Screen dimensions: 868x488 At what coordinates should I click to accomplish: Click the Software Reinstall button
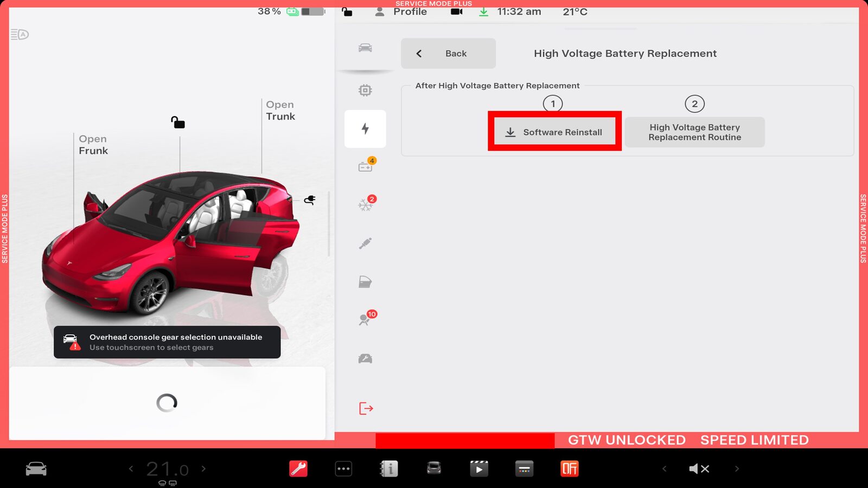pos(554,132)
